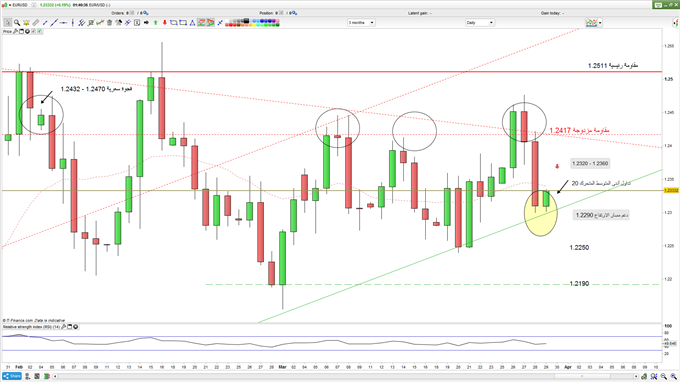Choose the long trend line tool
This screenshot has width=680, height=382.
54,23
